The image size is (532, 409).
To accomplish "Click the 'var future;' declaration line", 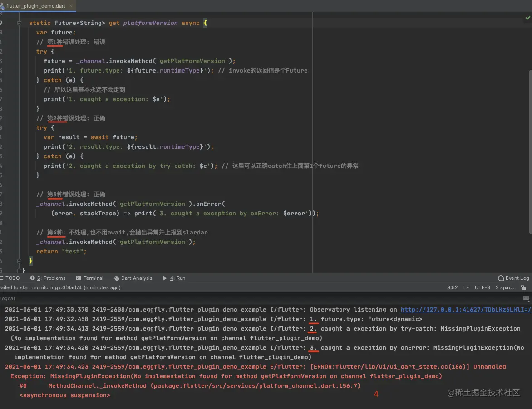I will pos(56,33).
